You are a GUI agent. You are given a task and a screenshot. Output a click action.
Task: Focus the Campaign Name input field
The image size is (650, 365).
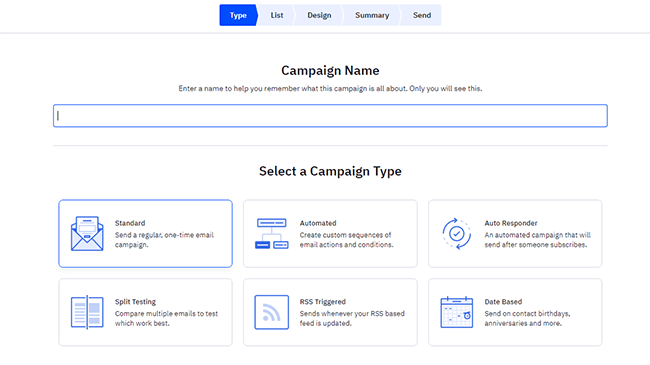click(330, 116)
